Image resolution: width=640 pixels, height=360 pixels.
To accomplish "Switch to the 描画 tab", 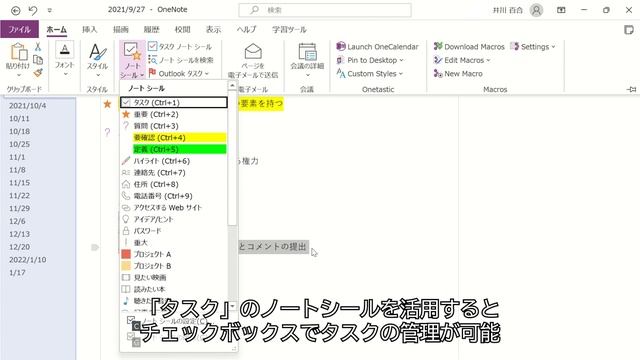I will click(120, 29).
